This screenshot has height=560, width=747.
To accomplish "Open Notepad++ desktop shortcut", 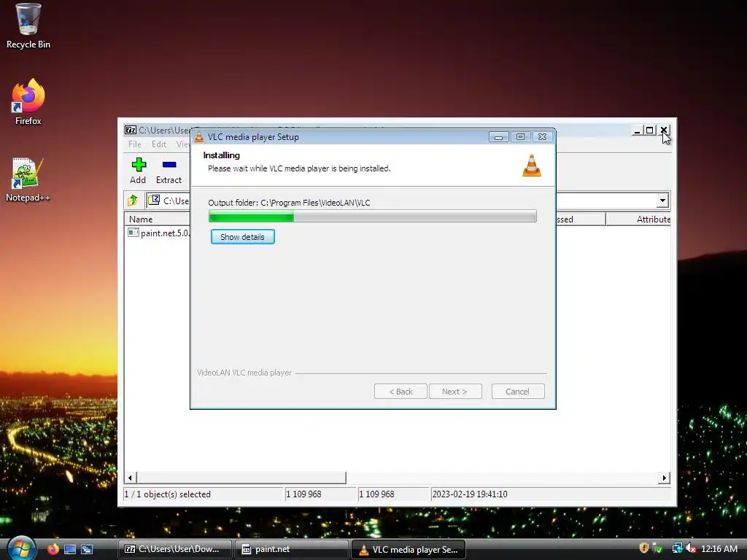I will pos(28,180).
